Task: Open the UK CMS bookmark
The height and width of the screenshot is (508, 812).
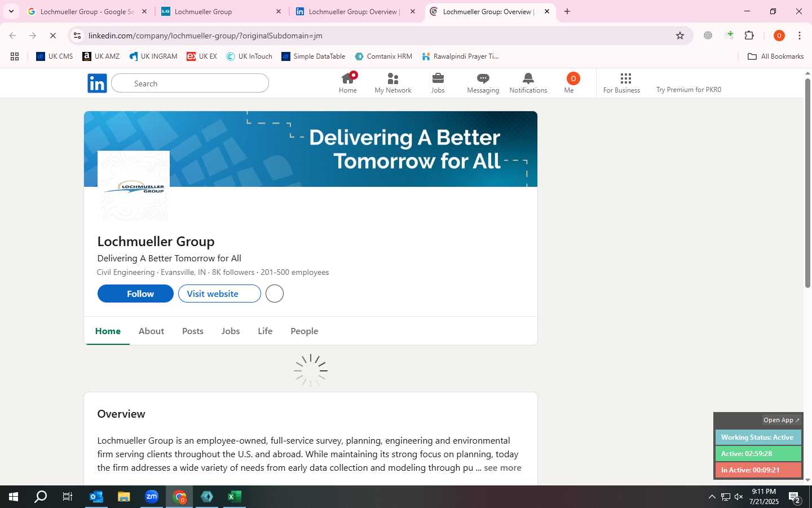Action: 54,56
